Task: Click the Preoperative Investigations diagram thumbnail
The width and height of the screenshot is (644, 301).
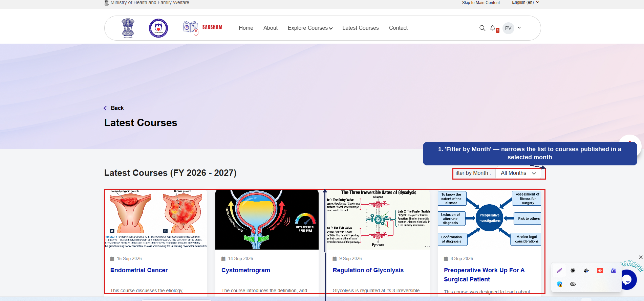Action: pos(489,219)
